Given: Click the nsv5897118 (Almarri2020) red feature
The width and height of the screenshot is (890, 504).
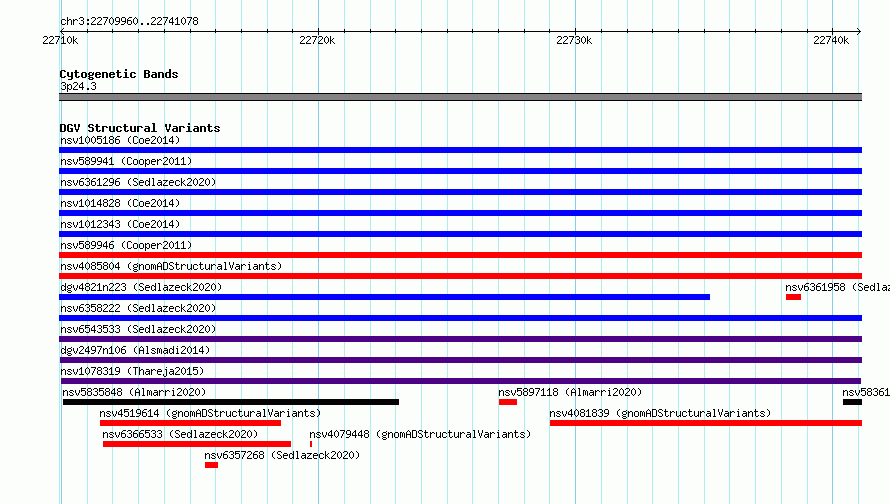Looking at the screenshot, I should click(x=508, y=402).
